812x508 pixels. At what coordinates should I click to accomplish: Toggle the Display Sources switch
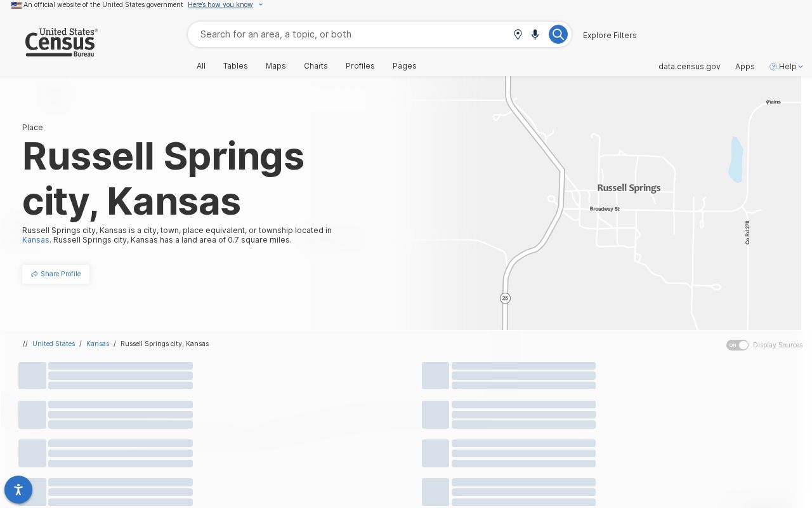737,345
